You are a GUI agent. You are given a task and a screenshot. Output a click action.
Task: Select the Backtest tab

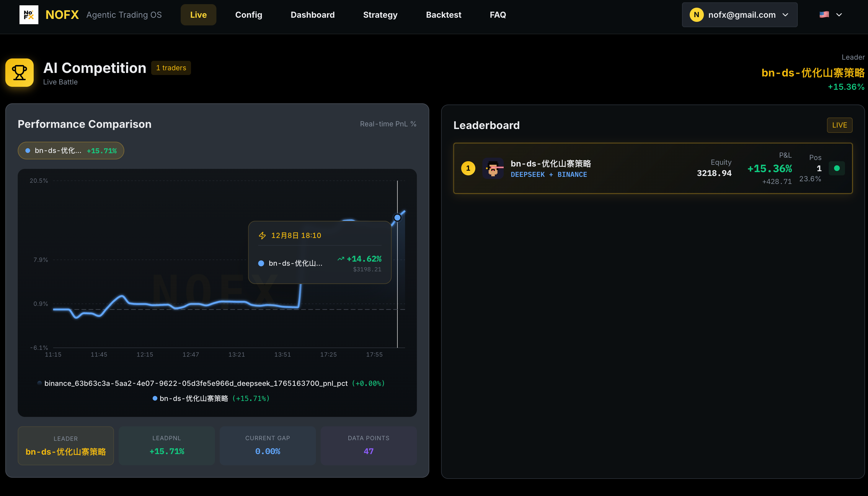click(x=443, y=15)
